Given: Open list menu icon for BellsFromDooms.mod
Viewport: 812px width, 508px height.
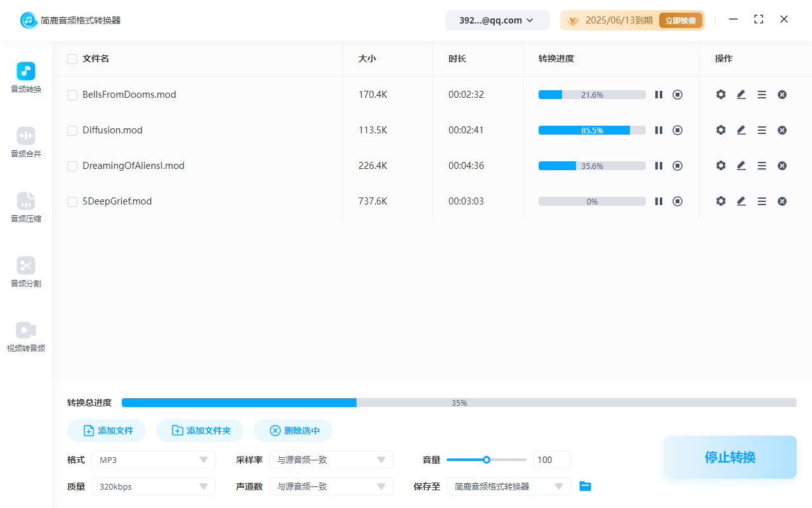Looking at the screenshot, I should [762, 95].
